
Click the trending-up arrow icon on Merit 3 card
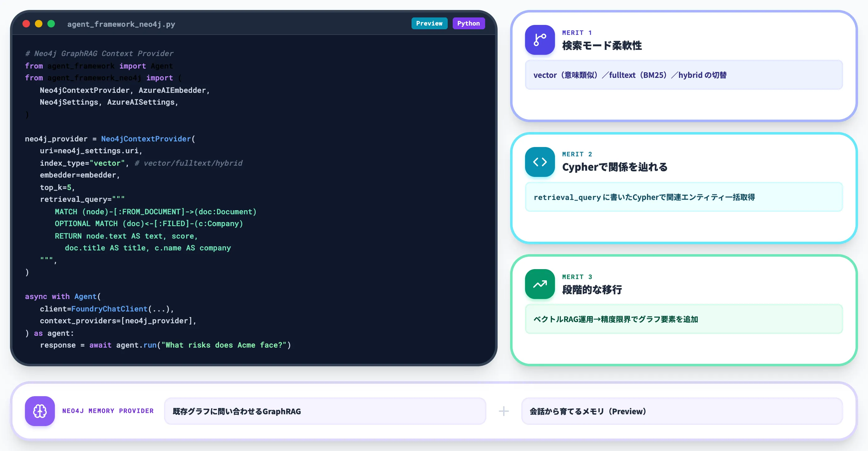pyautogui.click(x=540, y=284)
